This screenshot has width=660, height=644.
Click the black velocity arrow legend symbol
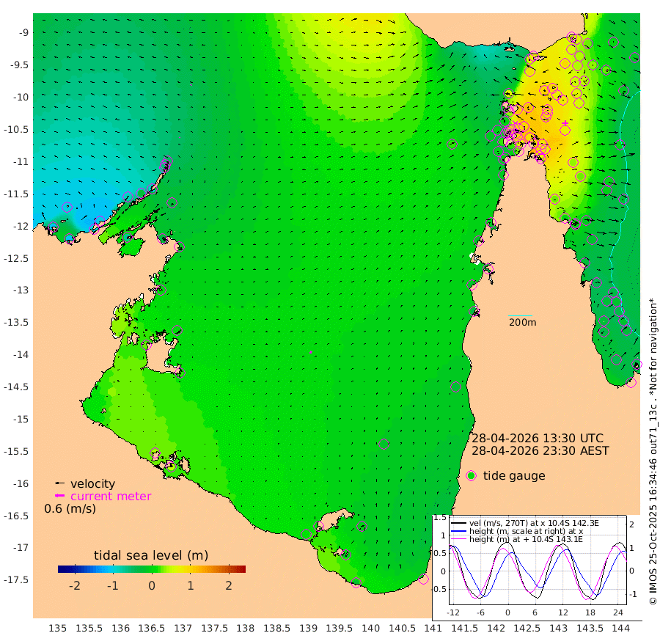(60, 483)
